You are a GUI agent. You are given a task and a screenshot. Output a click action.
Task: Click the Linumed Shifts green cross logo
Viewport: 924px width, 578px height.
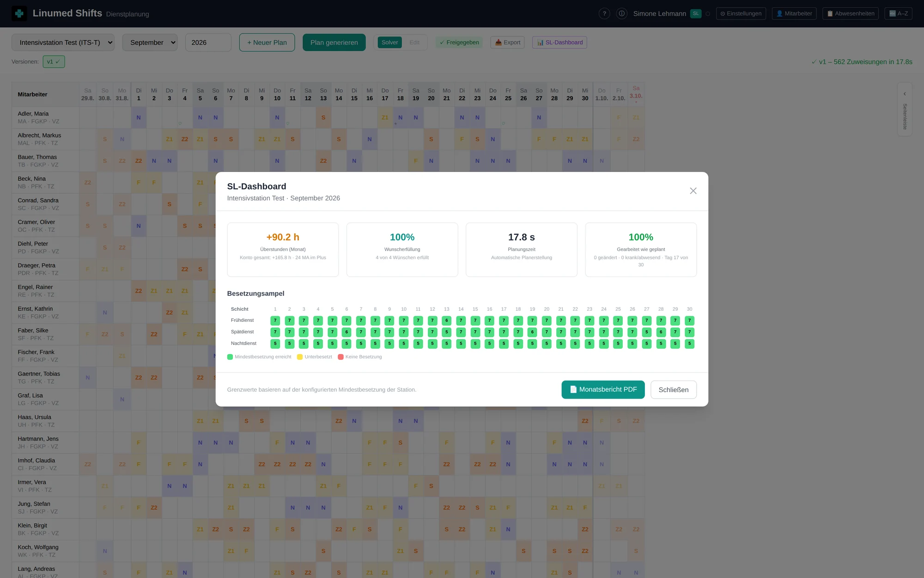[19, 13]
